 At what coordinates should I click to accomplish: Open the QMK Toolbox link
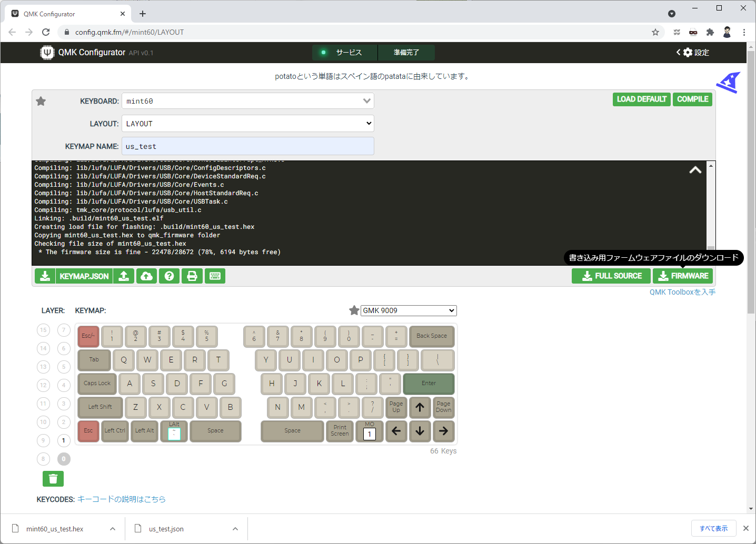click(x=682, y=292)
